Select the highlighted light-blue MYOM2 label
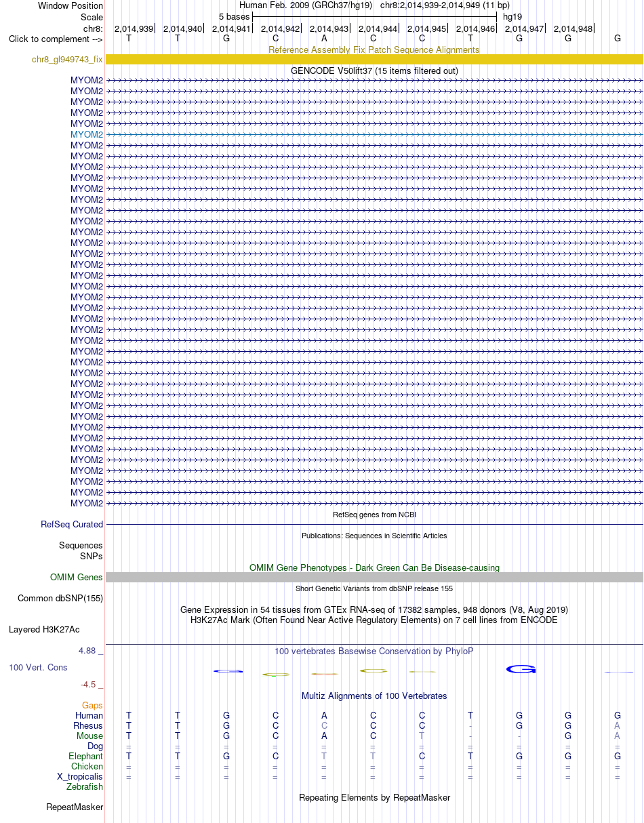Image resolution: width=644 pixels, height=823 pixels. coord(87,134)
